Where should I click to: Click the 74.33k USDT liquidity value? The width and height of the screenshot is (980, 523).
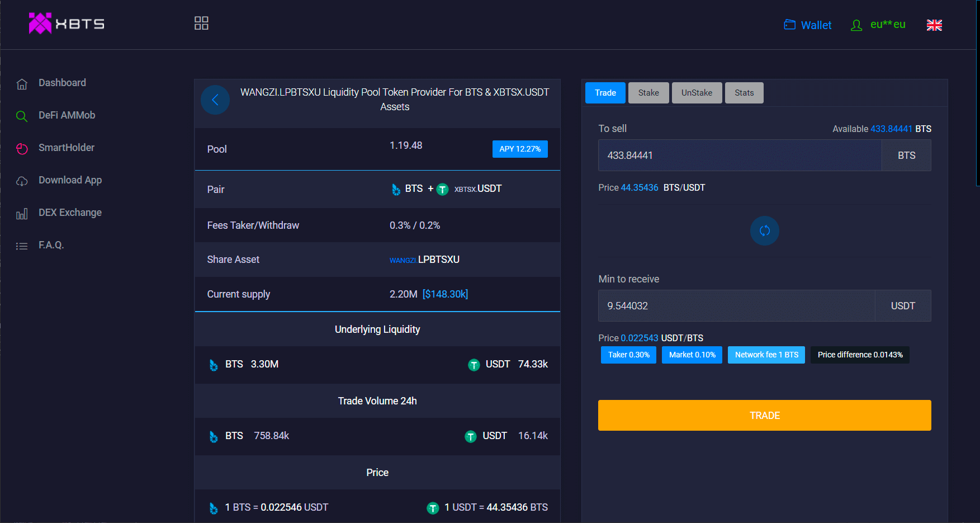point(533,364)
